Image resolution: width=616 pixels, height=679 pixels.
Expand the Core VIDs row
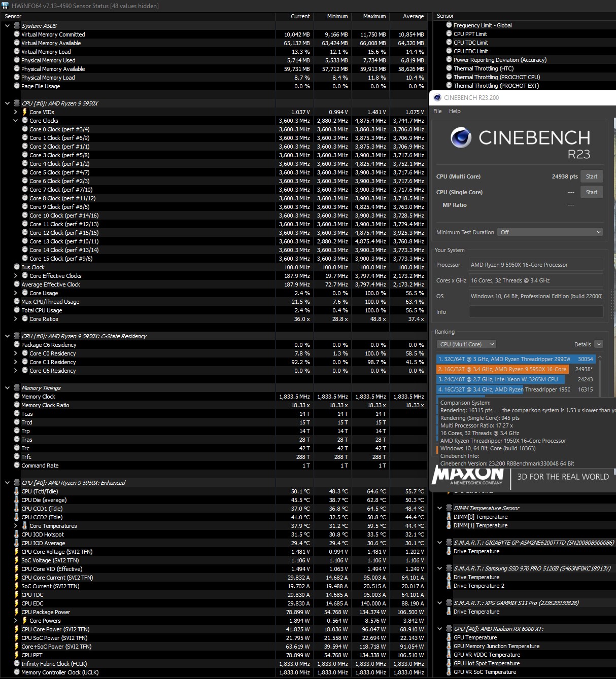[x=15, y=112]
